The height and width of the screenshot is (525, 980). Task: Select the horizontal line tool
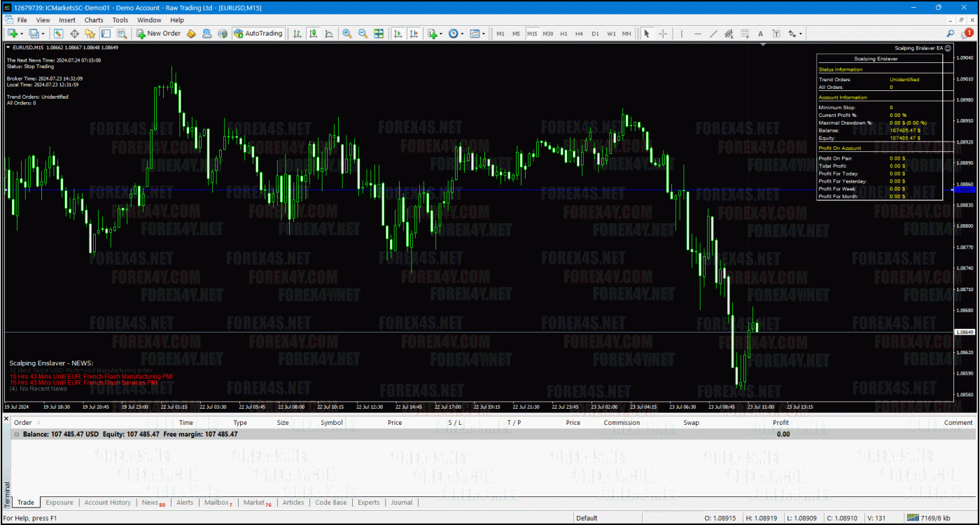pos(697,34)
